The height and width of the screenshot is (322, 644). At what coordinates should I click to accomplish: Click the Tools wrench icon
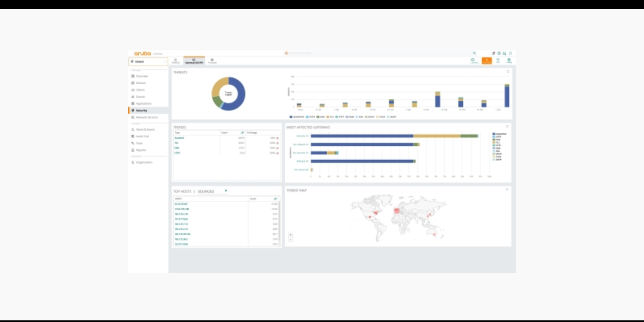coord(133,143)
